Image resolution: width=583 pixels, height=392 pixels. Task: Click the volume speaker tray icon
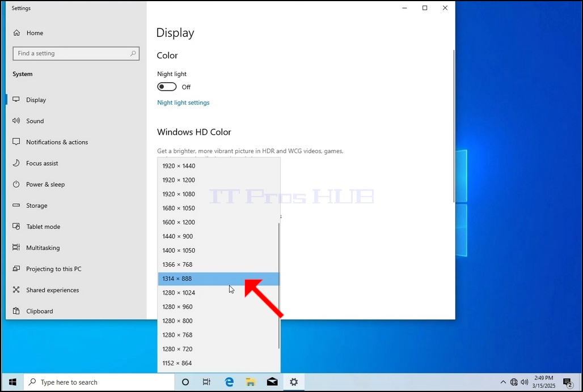click(x=525, y=382)
